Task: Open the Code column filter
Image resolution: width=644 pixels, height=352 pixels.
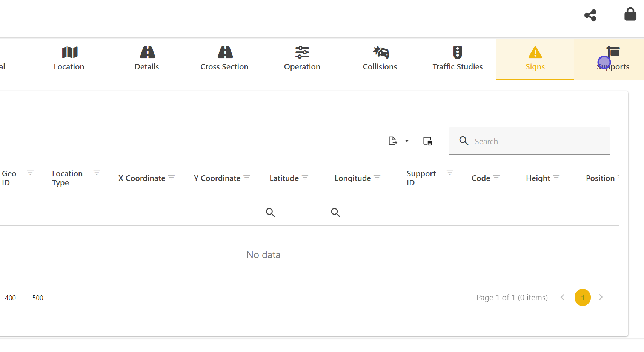Action: point(496,177)
